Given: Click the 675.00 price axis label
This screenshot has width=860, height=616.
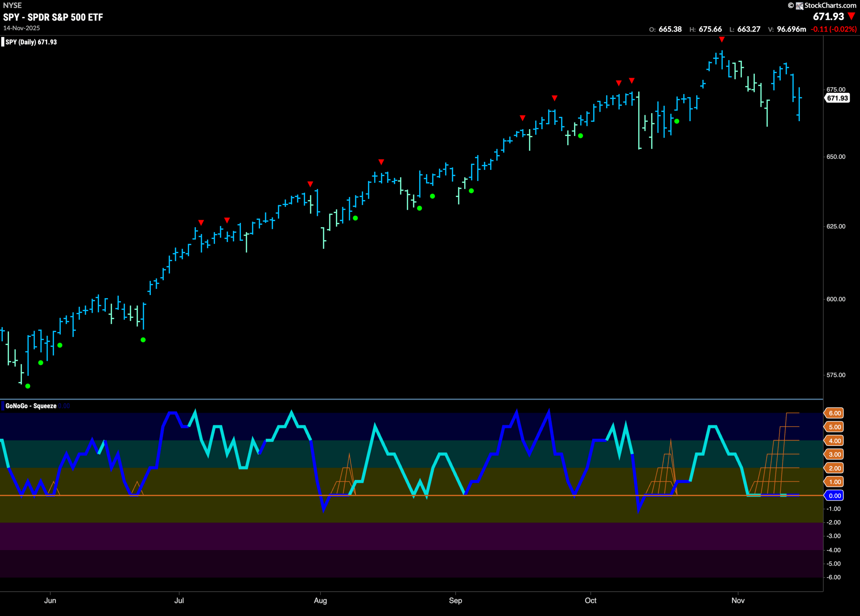Looking at the screenshot, I should pyautogui.click(x=836, y=89).
